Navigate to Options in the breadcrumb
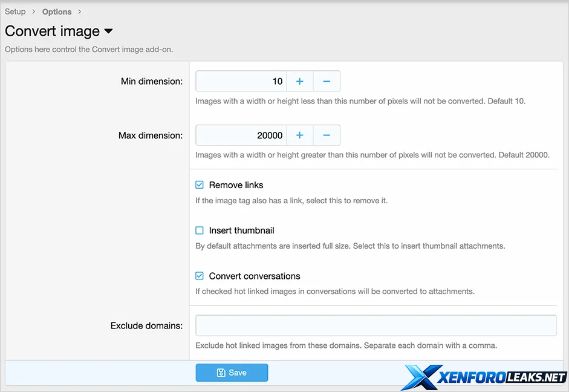 [x=57, y=11]
